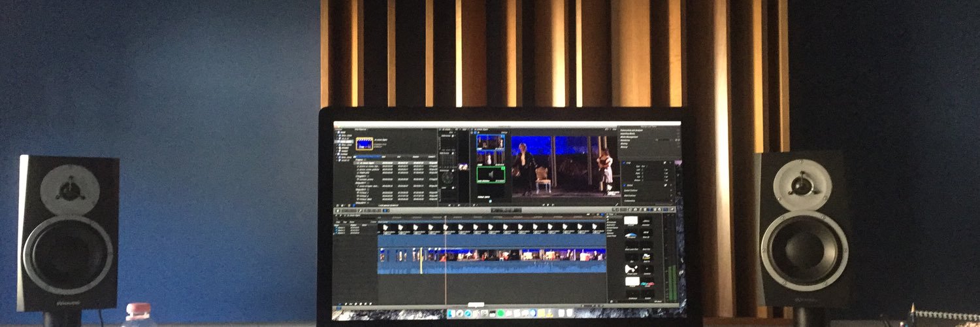This screenshot has height=327, width=980.
Task: Select the yellow-outlined clip thumbnail in browser
Action: tap(364, 143)
